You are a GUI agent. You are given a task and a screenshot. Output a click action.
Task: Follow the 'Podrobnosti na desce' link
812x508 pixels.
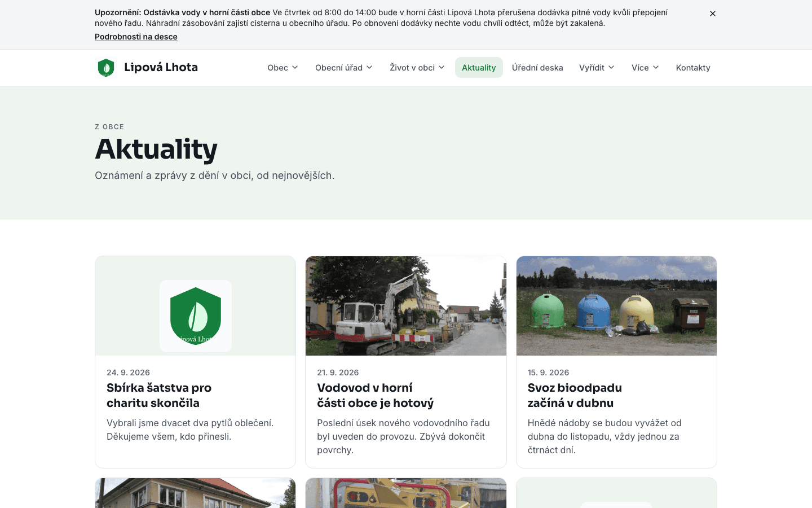click(136, 37)
